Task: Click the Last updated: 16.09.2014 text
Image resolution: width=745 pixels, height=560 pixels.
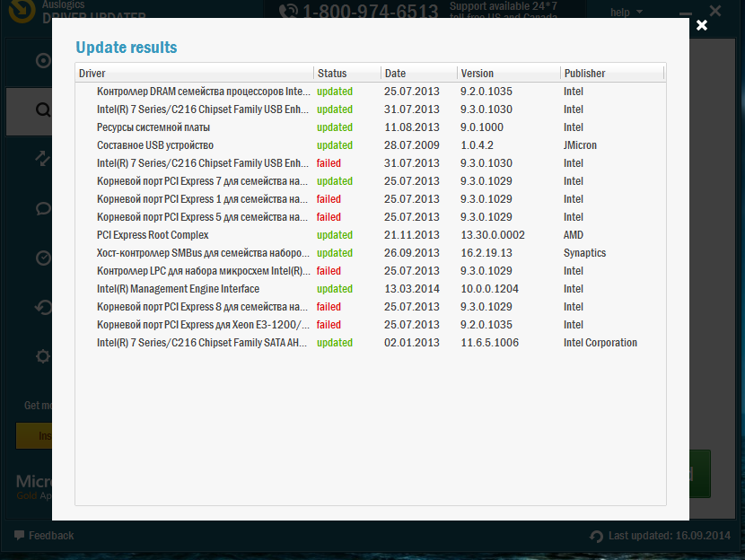Action: click(x=670, y=536)
